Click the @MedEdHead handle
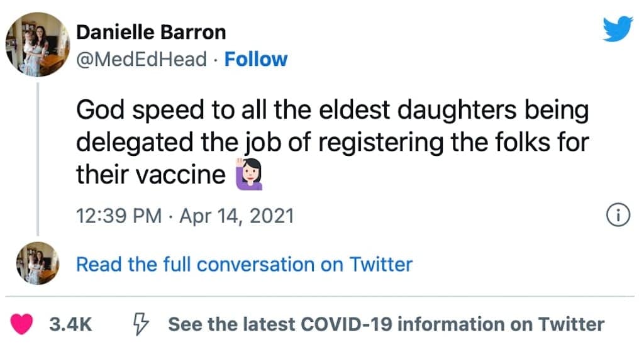644x347 pixels. (x=142, y=60)
